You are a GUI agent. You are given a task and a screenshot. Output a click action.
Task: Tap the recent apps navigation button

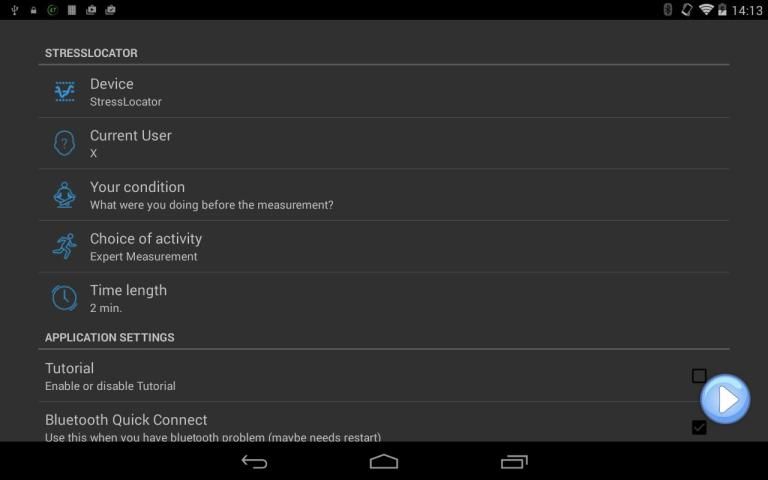(514, 461)
